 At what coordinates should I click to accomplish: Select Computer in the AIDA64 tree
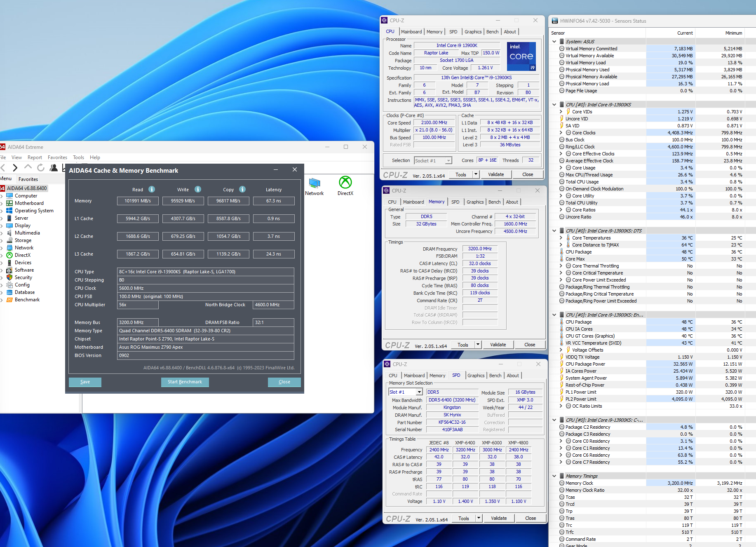(x=26, y=196)
